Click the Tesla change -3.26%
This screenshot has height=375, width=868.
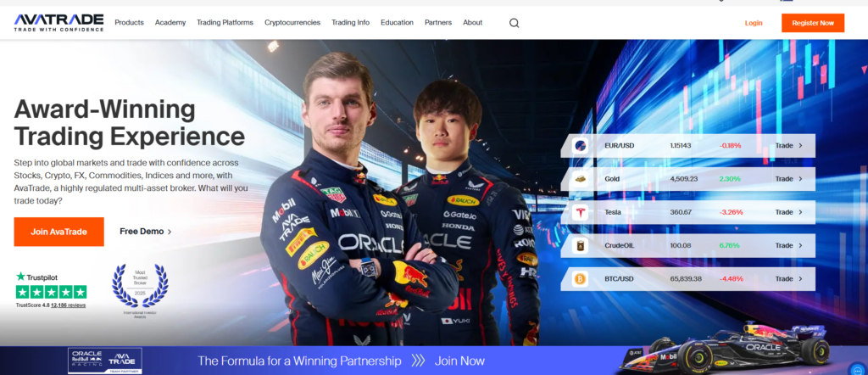[x=731, y=212]
